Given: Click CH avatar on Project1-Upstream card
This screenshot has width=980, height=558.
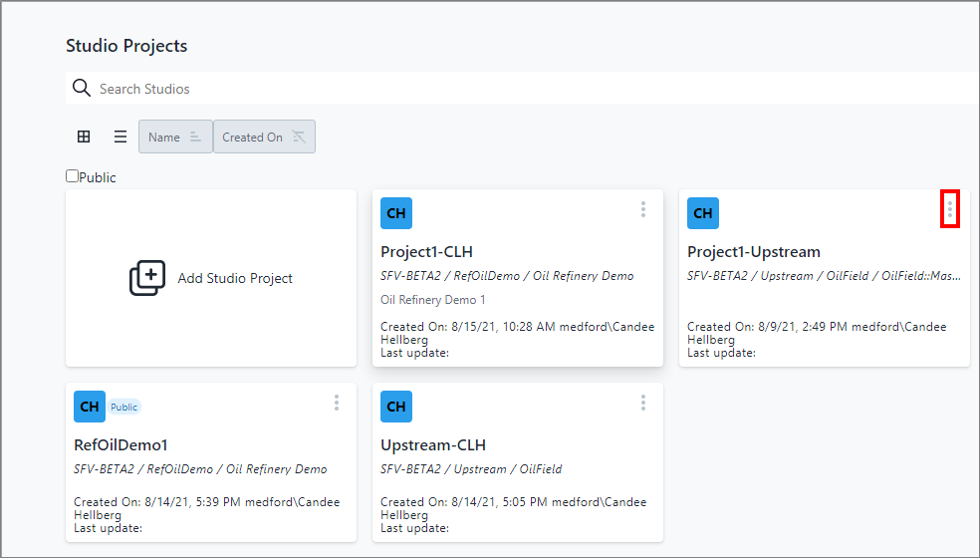Looking at the screenshot, I should 703,213.
